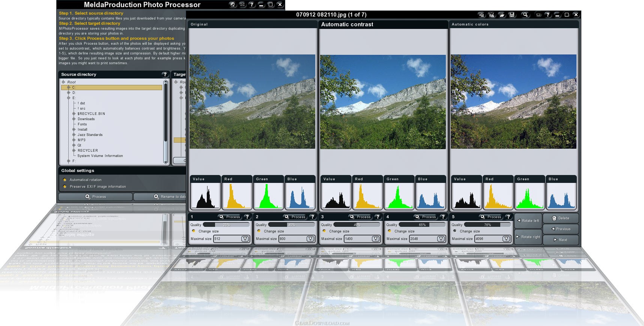
Task: Click the floppy disk save icon
Action: (x=512, y=15)
